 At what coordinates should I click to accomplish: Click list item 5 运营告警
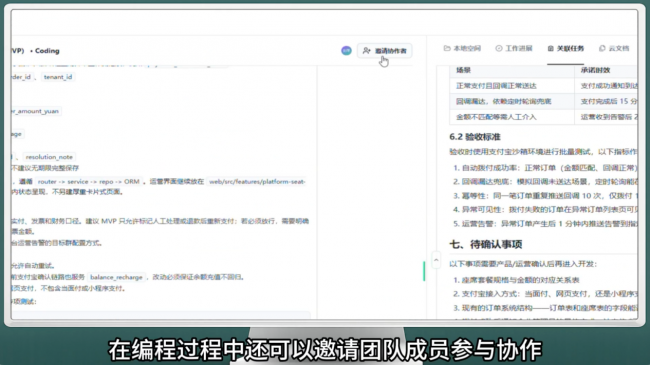pos(545,224)
